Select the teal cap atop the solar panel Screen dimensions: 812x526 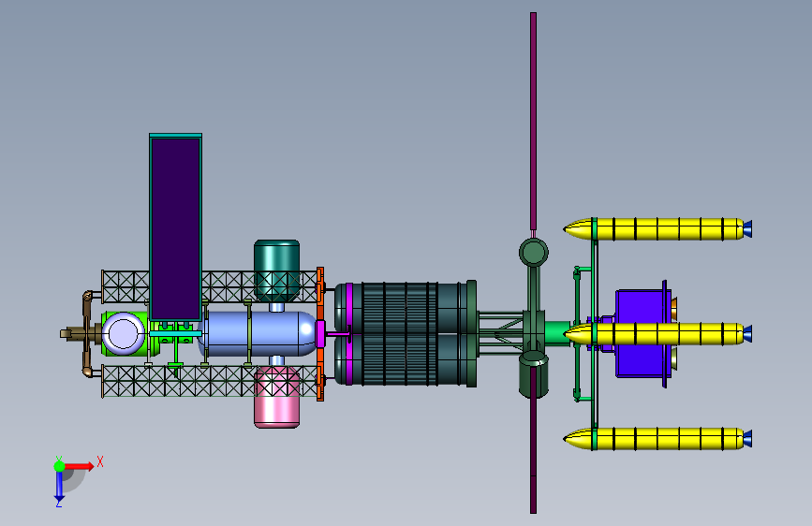(x=175, y=136)
